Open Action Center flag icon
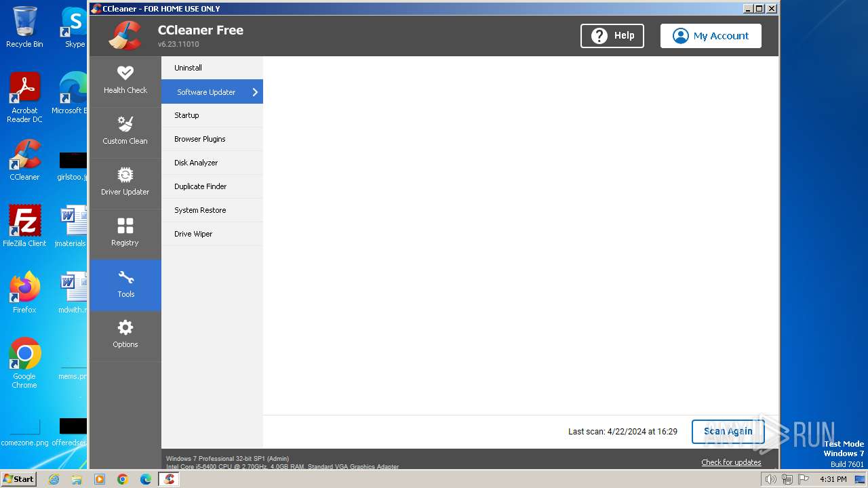The height and width of the screenshot is (488, 868). tap(804, 479)
